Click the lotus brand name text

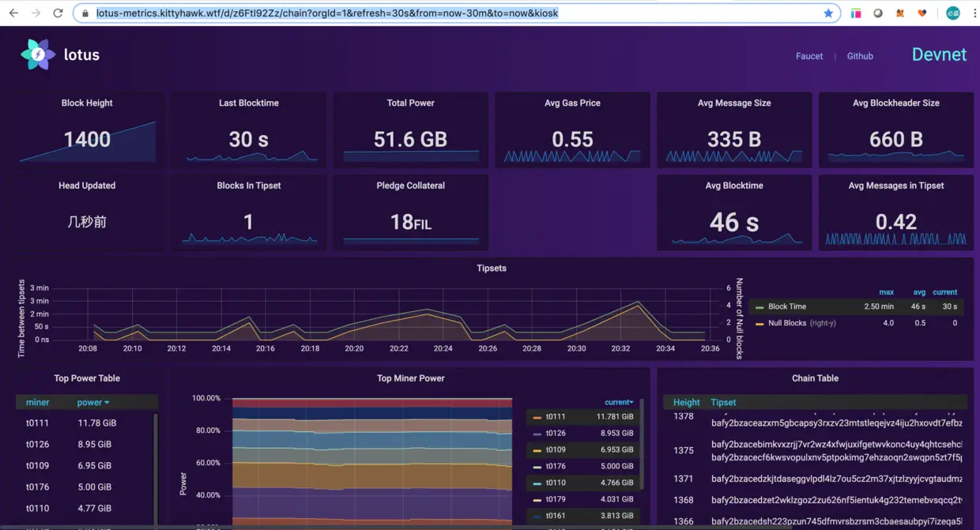81,55
